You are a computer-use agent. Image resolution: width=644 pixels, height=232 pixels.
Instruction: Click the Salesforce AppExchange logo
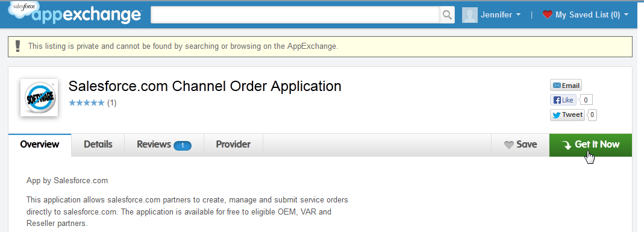pyautogui.click(x=75, y=13)
